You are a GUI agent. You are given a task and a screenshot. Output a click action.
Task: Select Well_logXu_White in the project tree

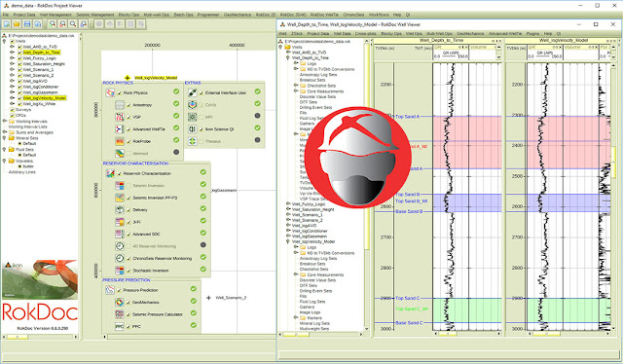pyautogui.click(x=39, y=104)
